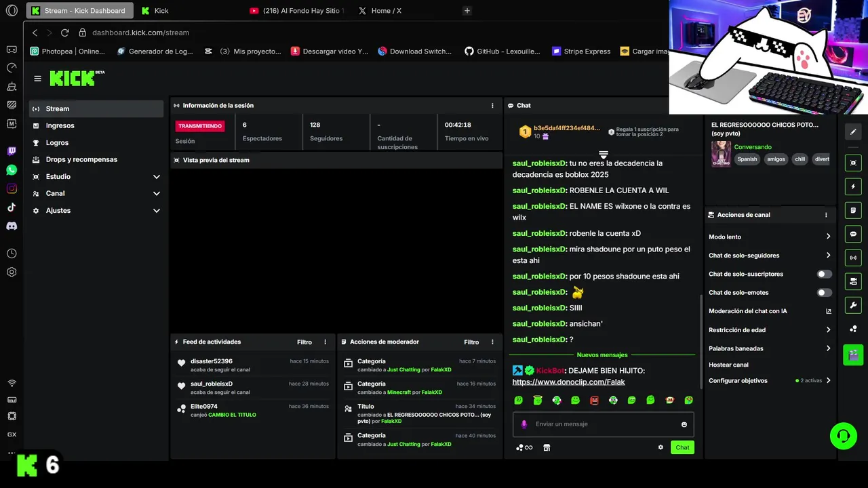The width and height of the screenshot is (868, 488).
Task: Click the Just Chatting category thumbnail
Action: tap(721, 153)
